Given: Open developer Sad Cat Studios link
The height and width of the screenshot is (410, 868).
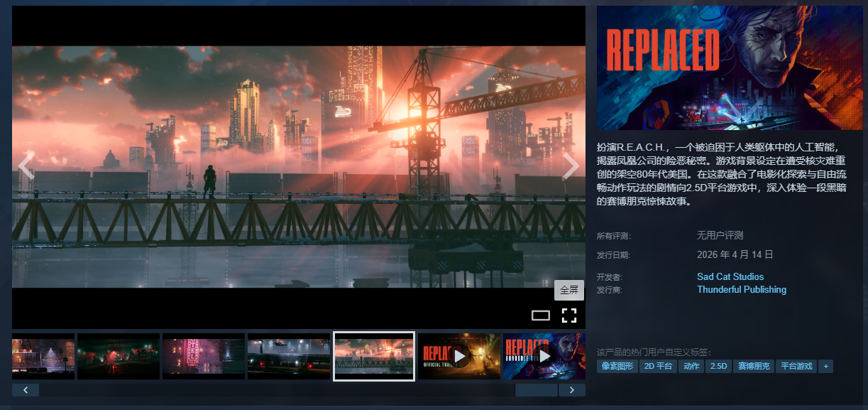Looking at the screenshot, I should tap(730, 277).
